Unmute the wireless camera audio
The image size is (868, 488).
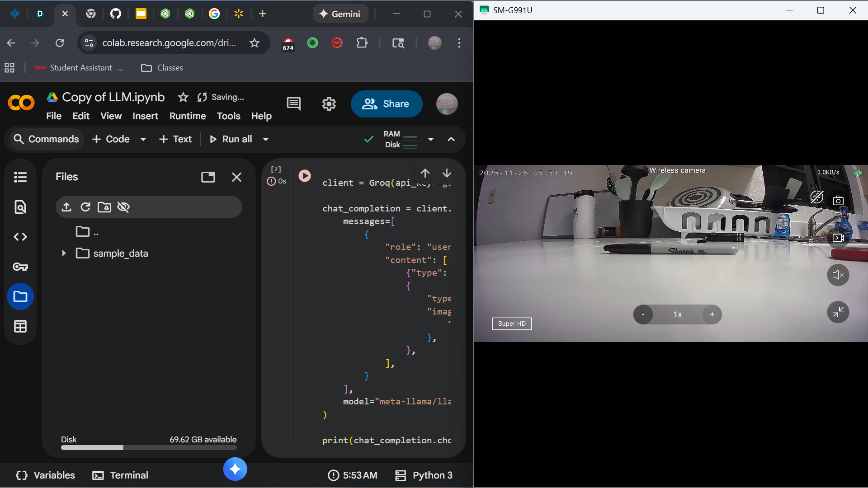point(838,275)
